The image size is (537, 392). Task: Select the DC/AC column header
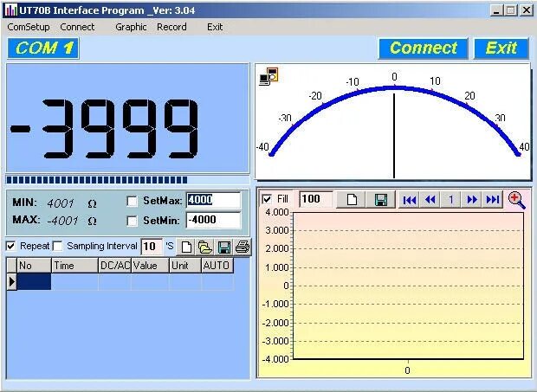(x=115, y=266)
